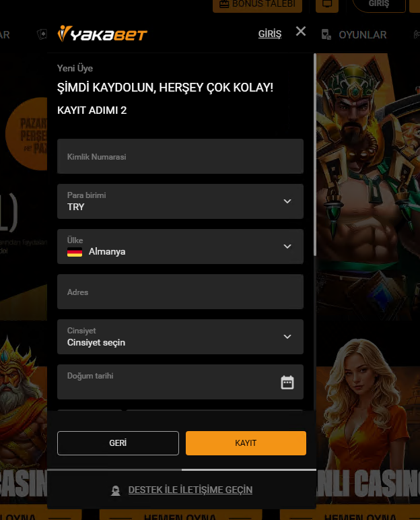Open the Ülke country dropdown
The image size is (420, 520).
pos(180,247)
